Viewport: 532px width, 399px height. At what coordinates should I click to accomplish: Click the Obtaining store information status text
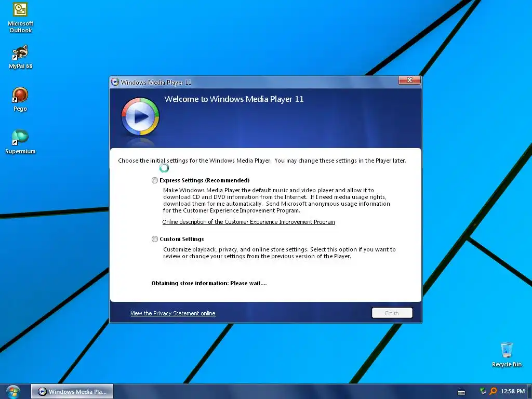[x=209, y=283]
